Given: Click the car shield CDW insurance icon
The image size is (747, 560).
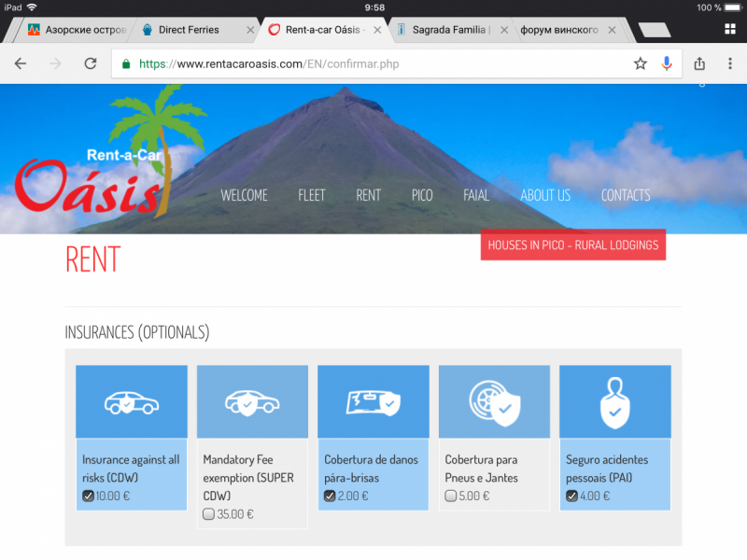Looking at the screenshot, I should 131,401.
